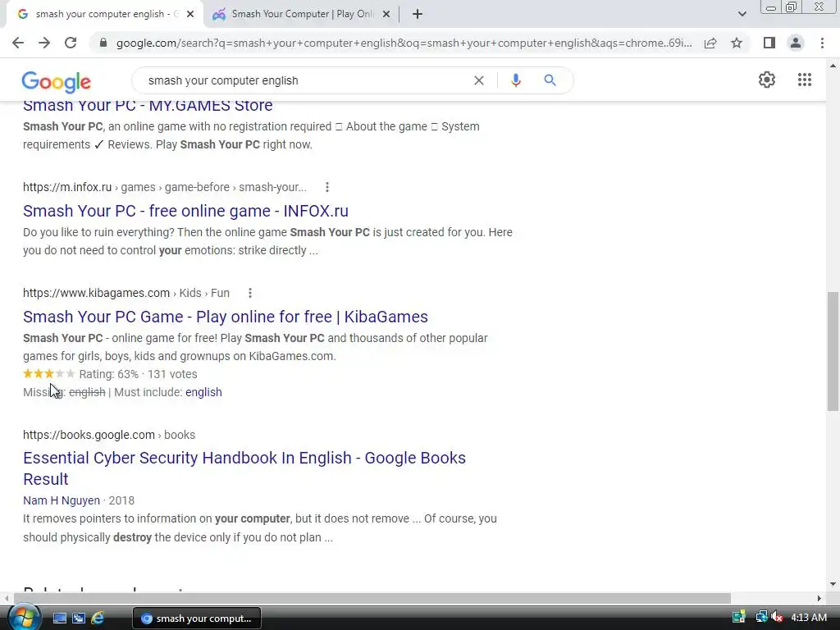Screen dimensions: 840x630
Task: Click the https://m.infox.ru breadcrumb URL
Action: click(67, 187)
